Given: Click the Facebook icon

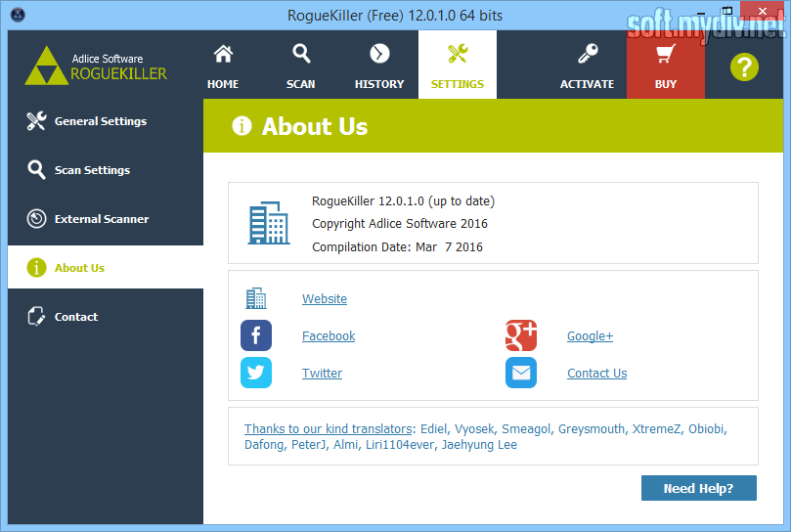Looking at the screenshot, I should click(x=256, y=335).
